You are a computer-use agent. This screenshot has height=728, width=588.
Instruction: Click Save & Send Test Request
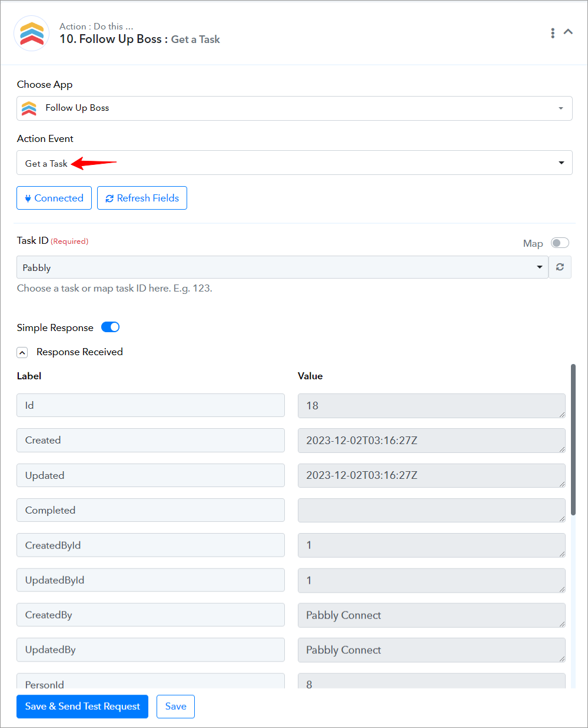[82, 706]
